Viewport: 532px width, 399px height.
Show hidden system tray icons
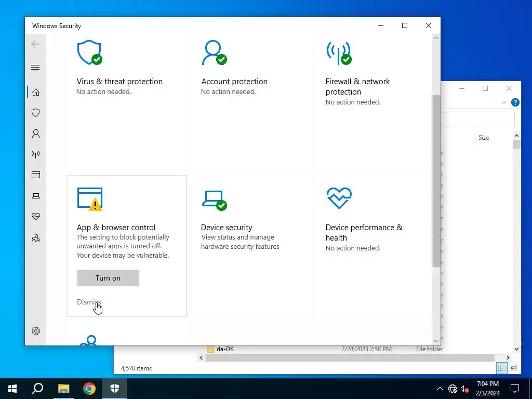(440, 389)
